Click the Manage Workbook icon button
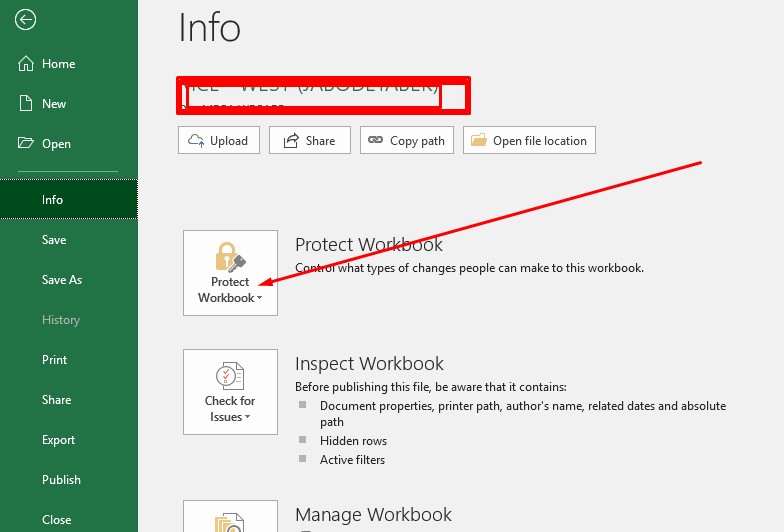 [230, 516]
